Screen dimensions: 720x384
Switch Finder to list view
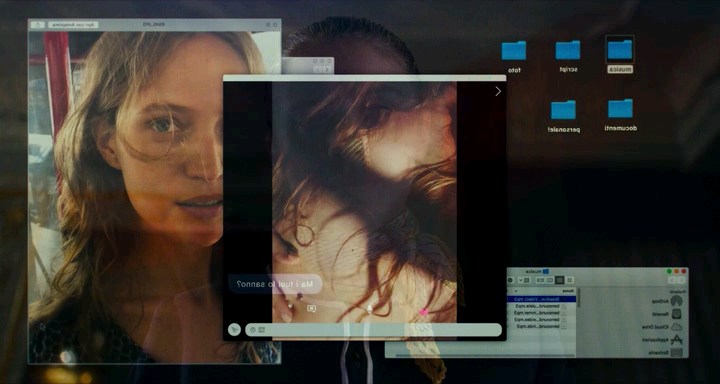[x=560, y=280]
